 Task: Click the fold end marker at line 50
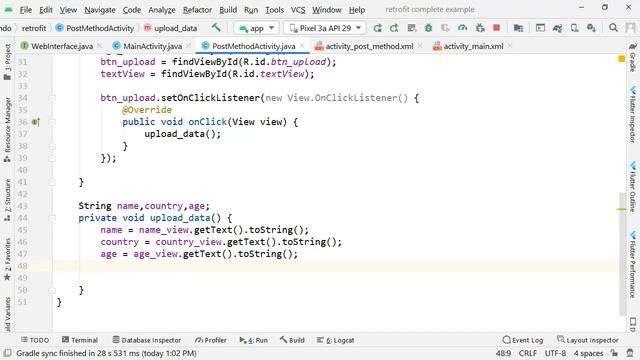(x=52, y=290)
